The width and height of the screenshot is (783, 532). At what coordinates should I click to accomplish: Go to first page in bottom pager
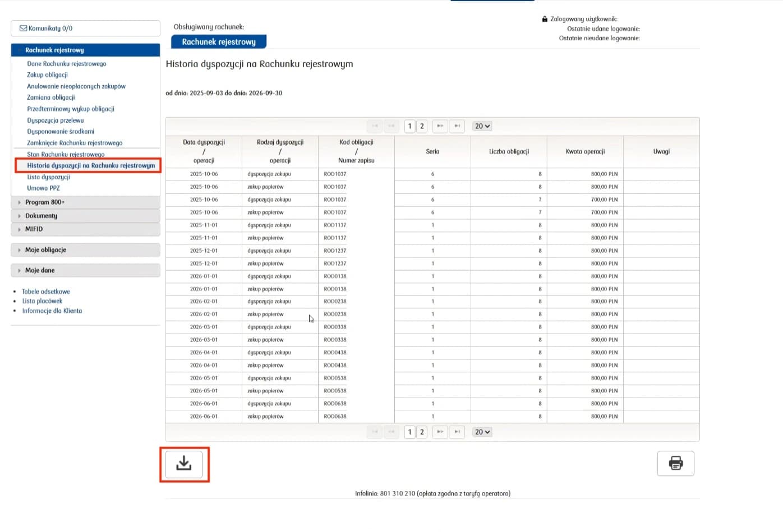click(375, 432)
